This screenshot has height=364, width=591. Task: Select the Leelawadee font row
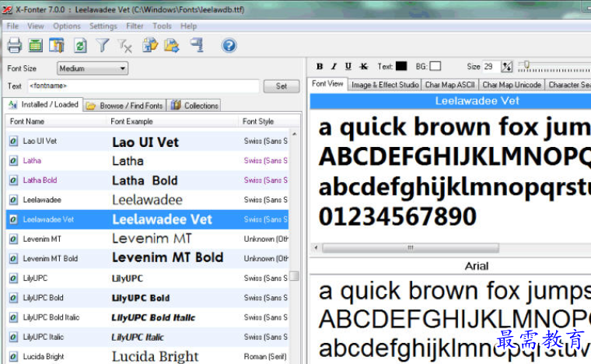pos(148,200)
